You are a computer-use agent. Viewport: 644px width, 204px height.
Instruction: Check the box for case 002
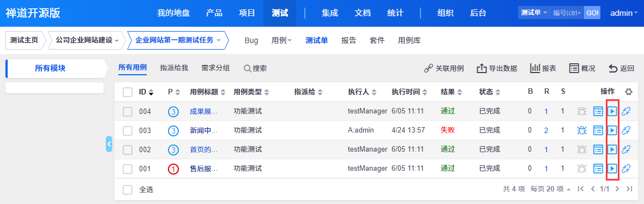(128, 149)
